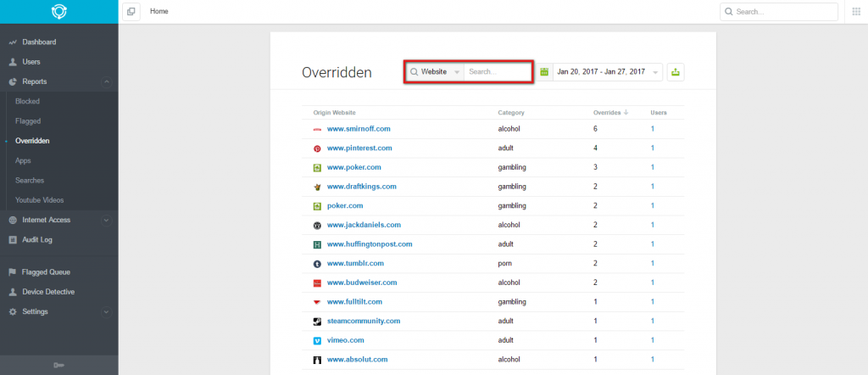Click the Category column header
The height and width of the screenshot is (375, 868).
pyautogui.click(x=511, y=113)
